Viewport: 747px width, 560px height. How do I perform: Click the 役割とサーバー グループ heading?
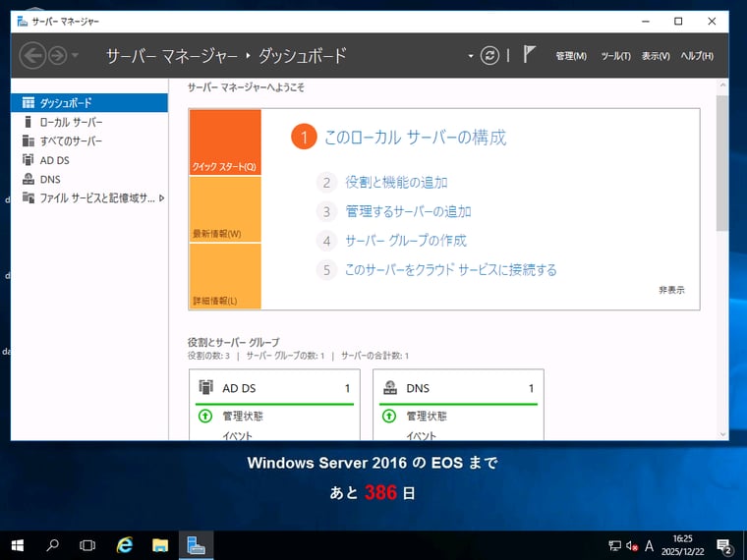point(234,342)
